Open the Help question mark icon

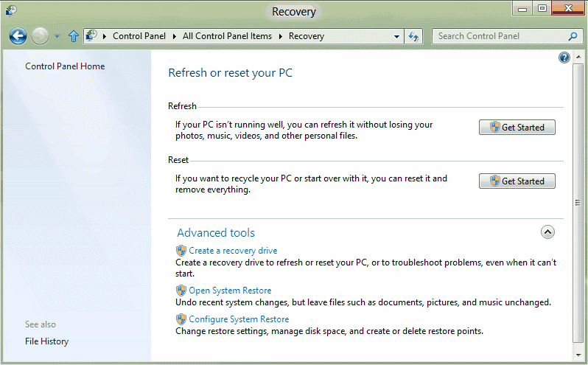click(x=564, y=58)
